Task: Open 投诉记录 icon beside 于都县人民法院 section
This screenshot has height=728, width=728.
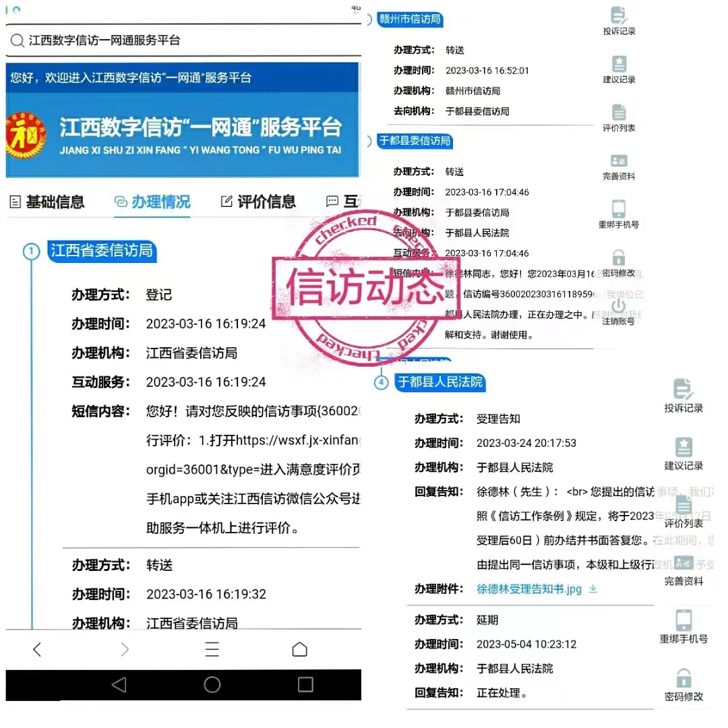Action: tap(684, 396)
